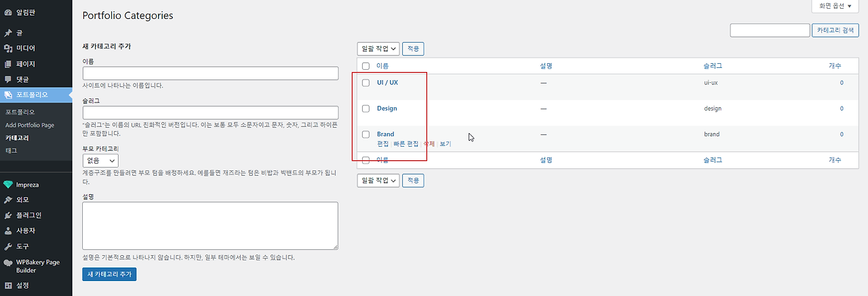868x296 pixels.
Task: Click the Impreza diamond icon
Action: click(x=8, y=184)
